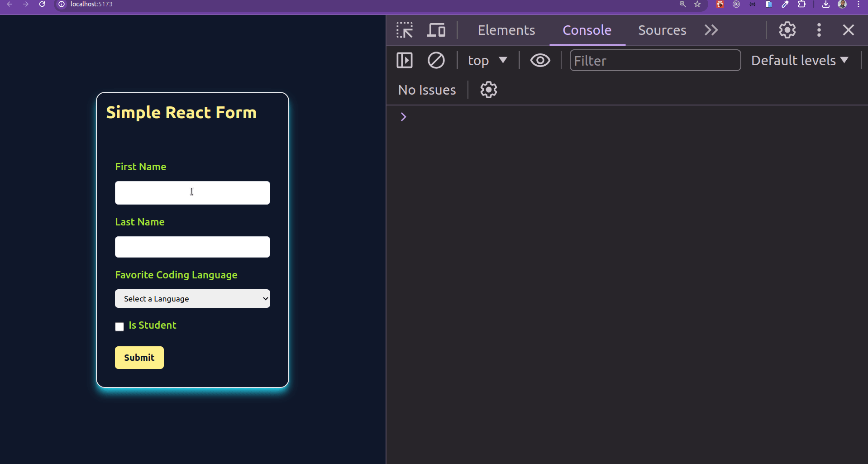Select the Console tab
The height and width of the screenshot is (464, 868).
tap(587, 30)
